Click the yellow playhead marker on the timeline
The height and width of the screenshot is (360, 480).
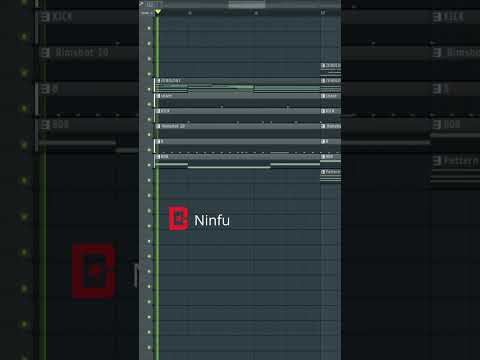(158, 12)
